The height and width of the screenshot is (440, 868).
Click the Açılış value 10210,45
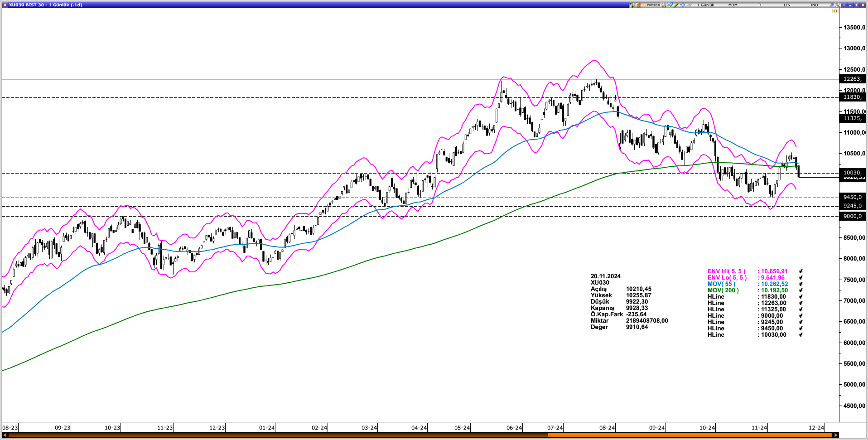click(639, 289)
